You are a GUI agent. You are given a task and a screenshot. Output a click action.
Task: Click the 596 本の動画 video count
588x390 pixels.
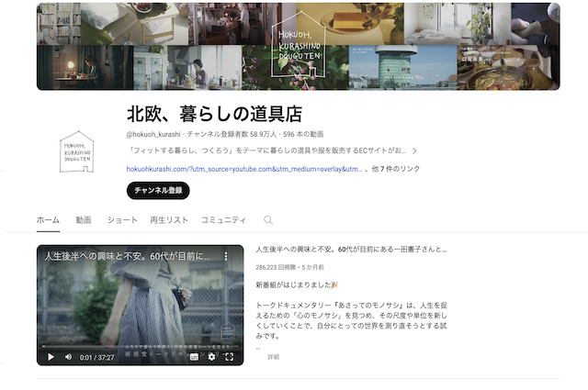pos(303,134)
